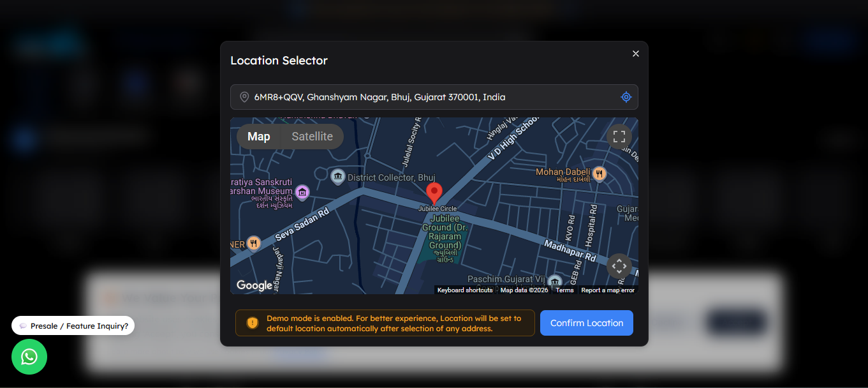Image resolution: width=868 pixels, height=388 pixels.
Task: Open Google Maps Terms link
Action: point(564,290)
